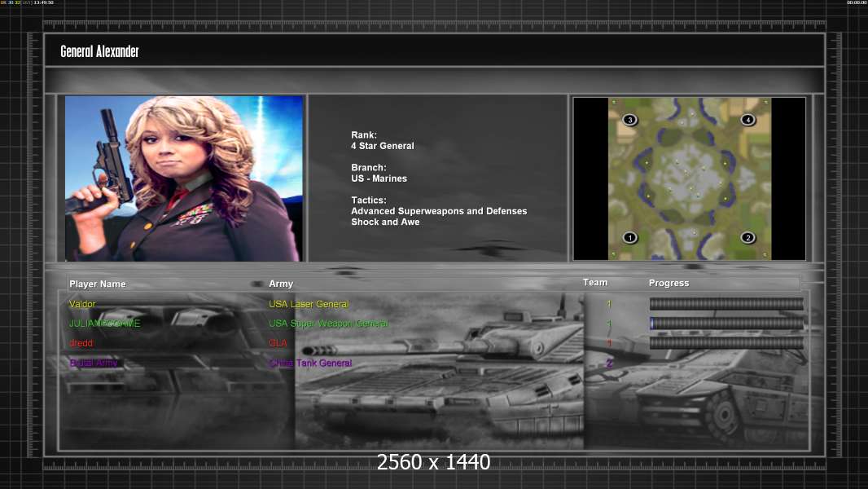Click start position marker 3 on the minimap
The height and width of the screenshot is (489, 868).
[630, 120]
